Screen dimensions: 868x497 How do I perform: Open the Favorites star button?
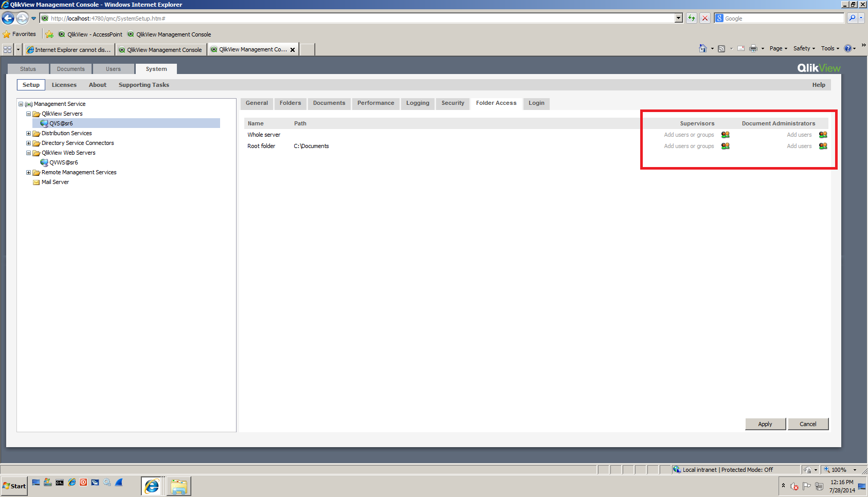[x=20, y=34]
